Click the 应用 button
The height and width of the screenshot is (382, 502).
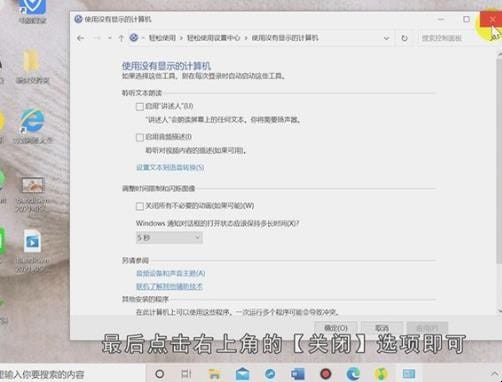pos(427,328)
